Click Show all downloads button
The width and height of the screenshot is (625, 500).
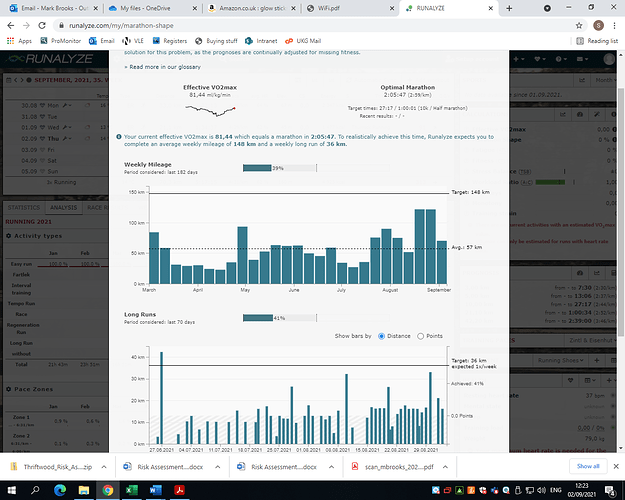click(x=588, y=466)
